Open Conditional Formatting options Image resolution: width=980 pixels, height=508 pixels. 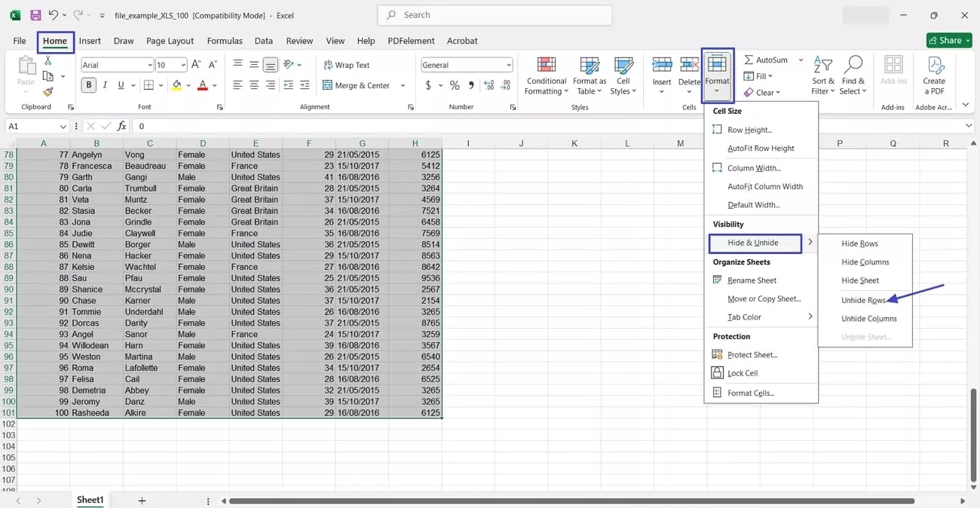click(546, 74)
